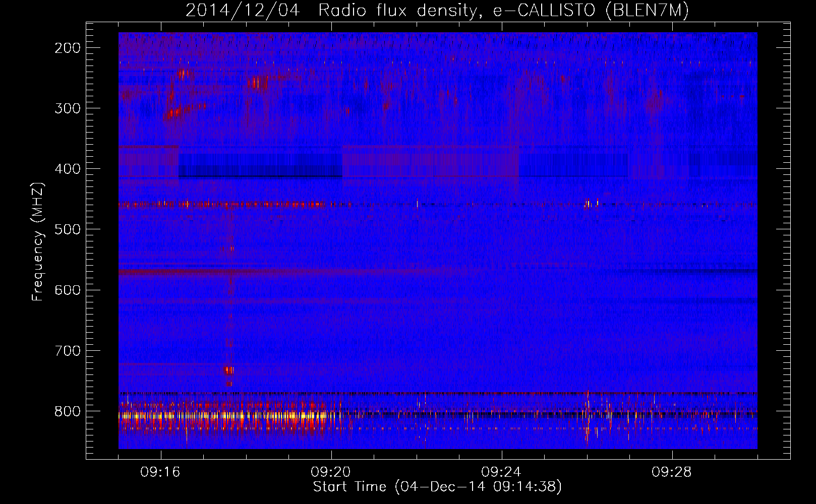
Task: Click the 09:16 time tick label
Action: coord(160,472)
